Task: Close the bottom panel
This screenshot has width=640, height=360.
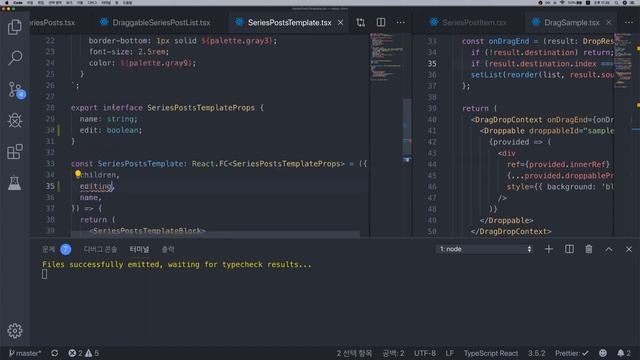Action: (629, 249)
